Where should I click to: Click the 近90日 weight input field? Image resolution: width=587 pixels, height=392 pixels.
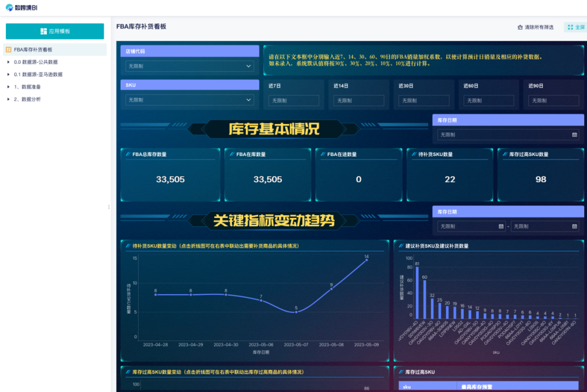[x=554, y=101]
